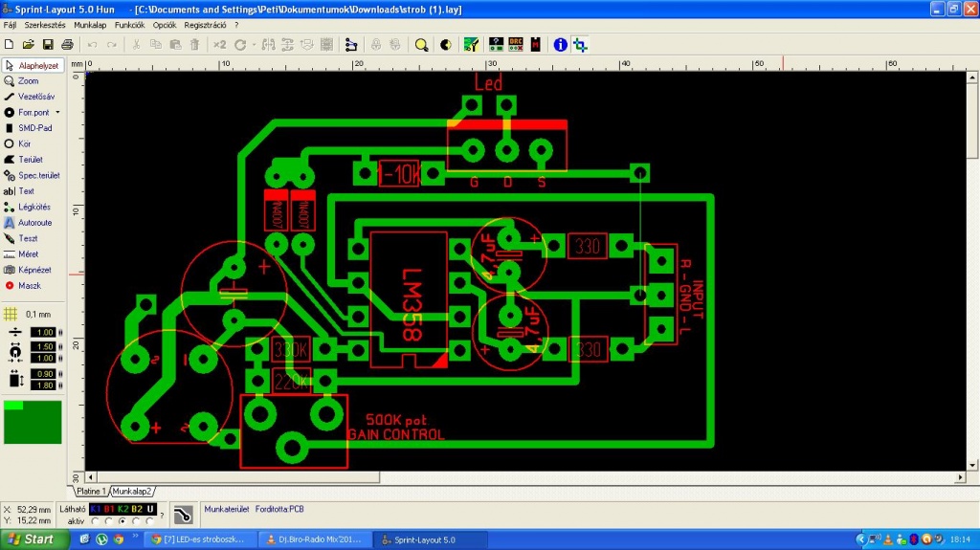The width and height of the screenshot is (980, 550).
Task: Set U as active layer radio
Action: (150, 521)
